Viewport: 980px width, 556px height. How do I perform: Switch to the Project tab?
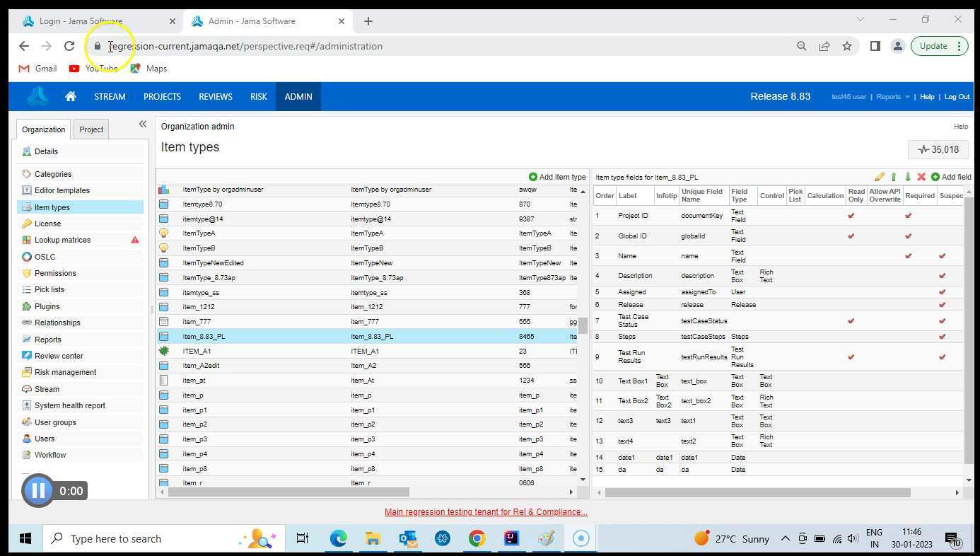(91, 129)
